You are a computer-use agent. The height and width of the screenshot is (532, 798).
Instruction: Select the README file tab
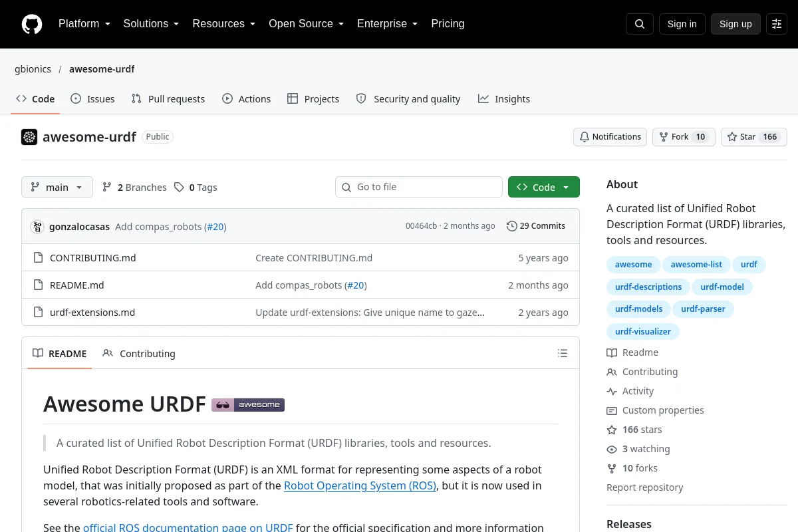(60, 354)
